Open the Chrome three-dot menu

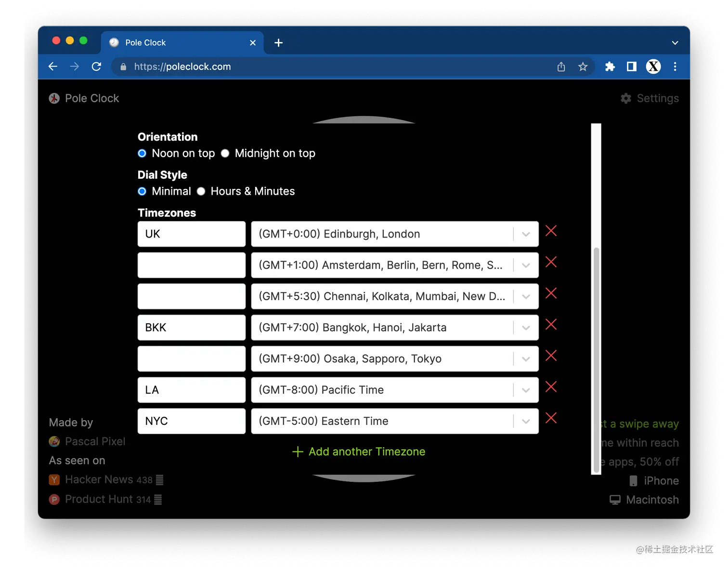click(x=675, y=66)
